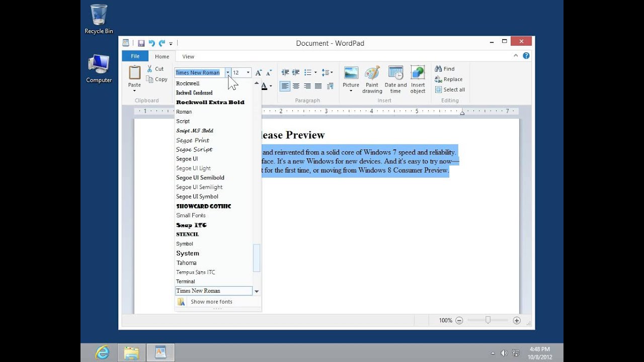Click the Copy button

pos(157,79)
